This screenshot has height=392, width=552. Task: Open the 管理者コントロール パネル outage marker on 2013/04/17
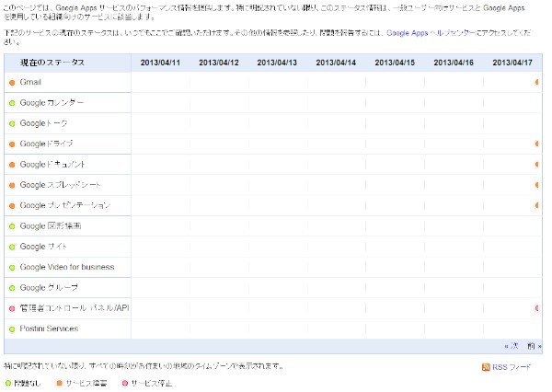click(537, 308)
